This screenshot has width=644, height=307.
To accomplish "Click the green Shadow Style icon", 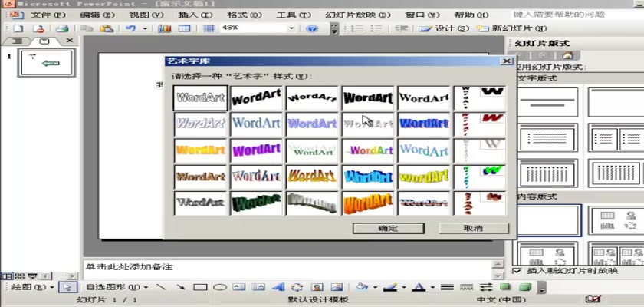I will [x=505, y=287].
